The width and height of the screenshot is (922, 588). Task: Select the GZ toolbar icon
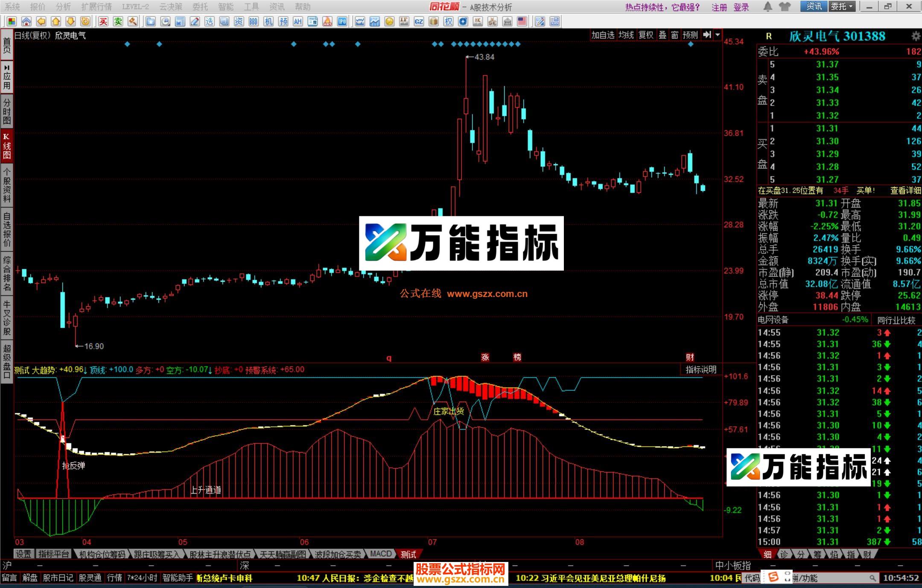(x=418, y=20)
